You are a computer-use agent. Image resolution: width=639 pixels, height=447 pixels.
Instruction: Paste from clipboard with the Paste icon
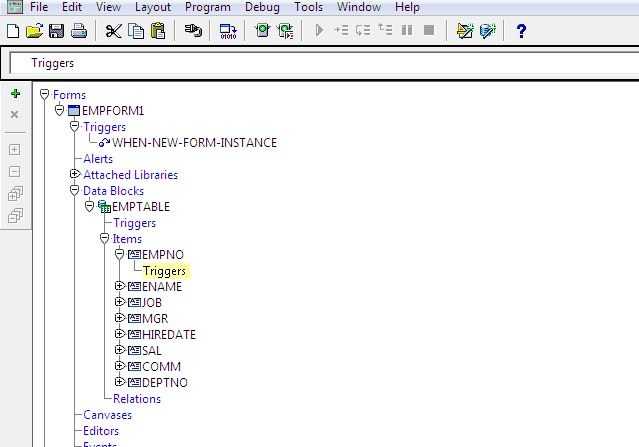click(158, 31)
